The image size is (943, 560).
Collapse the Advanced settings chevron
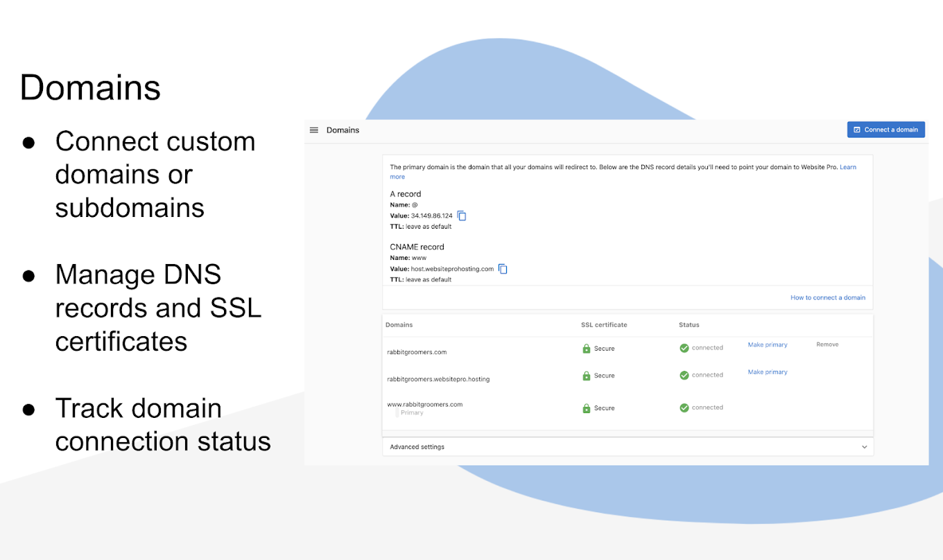864,446
